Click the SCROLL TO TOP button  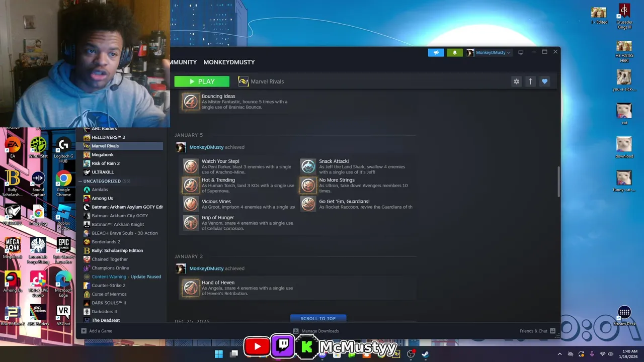click(318, 318)
